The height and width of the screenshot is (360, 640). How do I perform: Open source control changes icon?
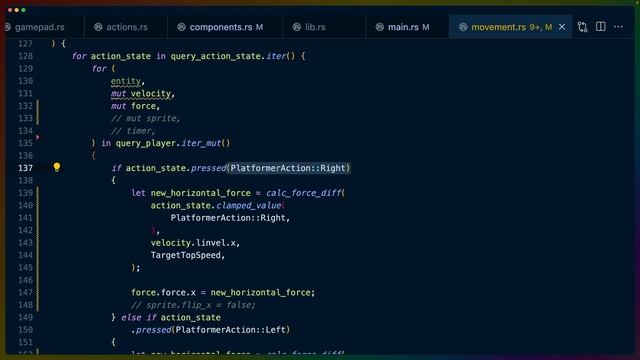click(582, 27)
